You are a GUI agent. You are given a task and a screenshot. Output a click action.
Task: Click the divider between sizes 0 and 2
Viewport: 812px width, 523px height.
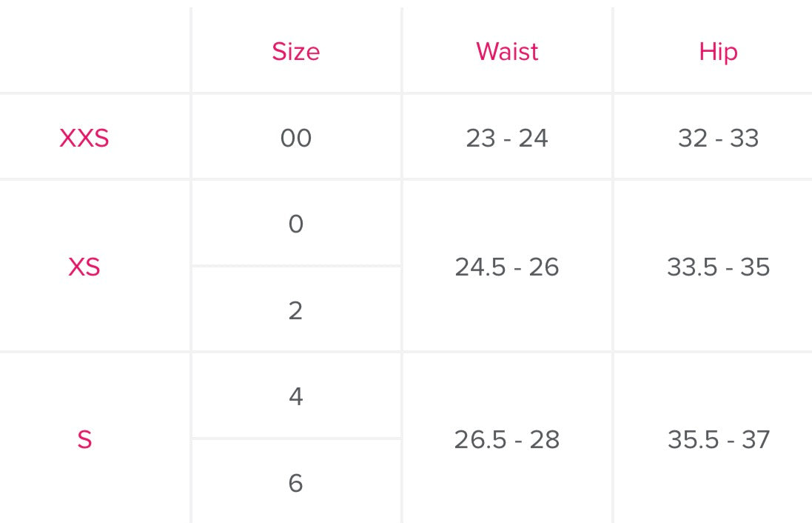click(296, 266)
